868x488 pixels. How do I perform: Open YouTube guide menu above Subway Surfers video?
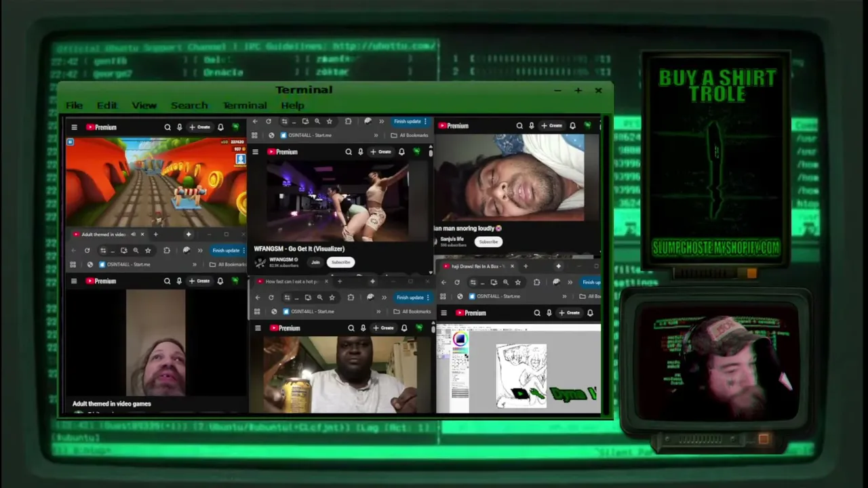click(x=74, y=127)
